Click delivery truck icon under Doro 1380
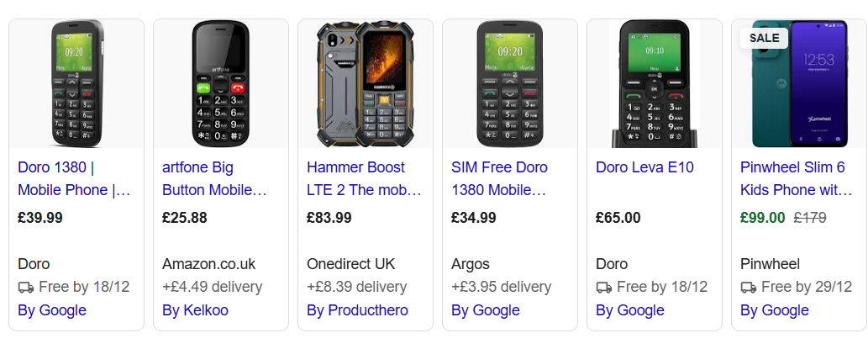Screen dimensions: 868x349 pyautogui.click(x=25, y=288)
